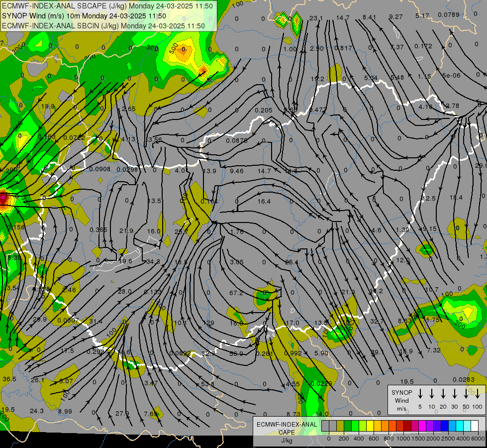Click the map value 0.365
This screenshot has height=448, width=487.
pos(98,229)
